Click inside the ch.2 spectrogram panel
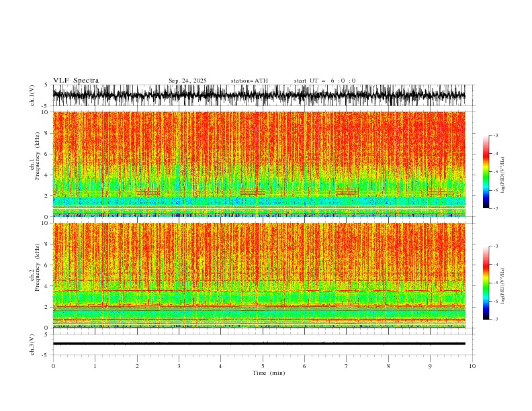 (x=259, y=275)
